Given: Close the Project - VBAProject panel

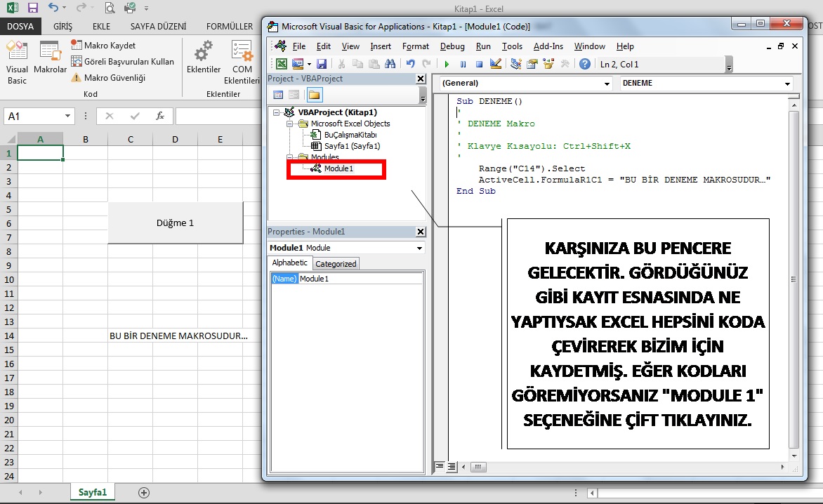Looking at the screenshot, I should pos(421,79).
